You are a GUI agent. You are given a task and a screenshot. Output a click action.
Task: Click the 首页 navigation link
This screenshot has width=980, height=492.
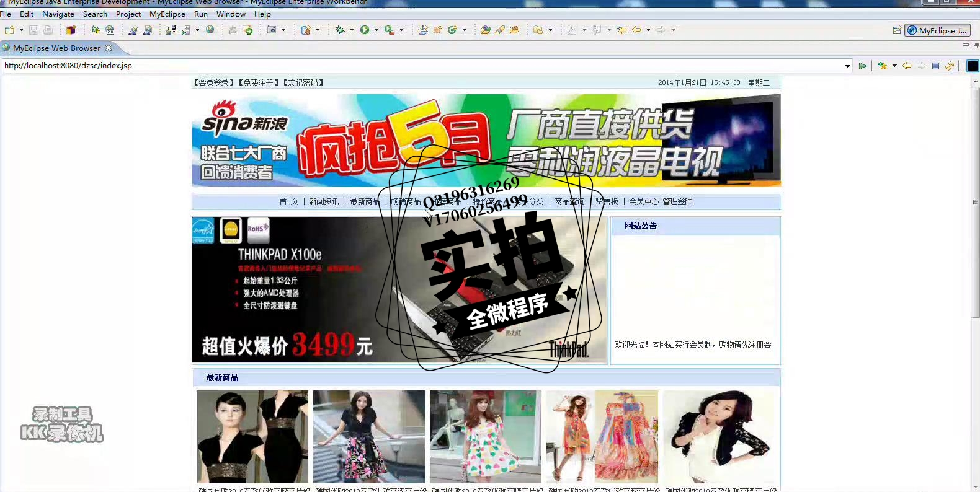[x=288, y=201]
